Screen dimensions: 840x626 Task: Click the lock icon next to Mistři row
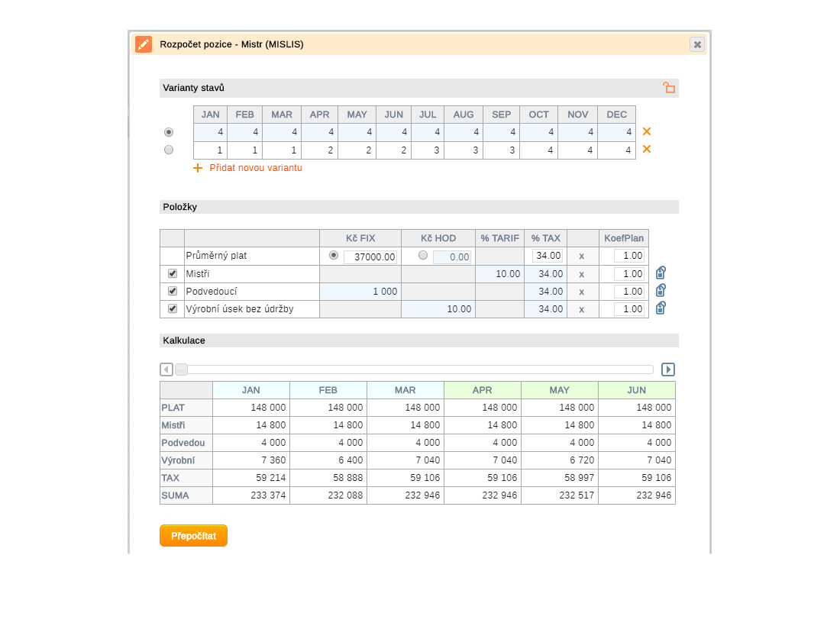click(661, 273)
